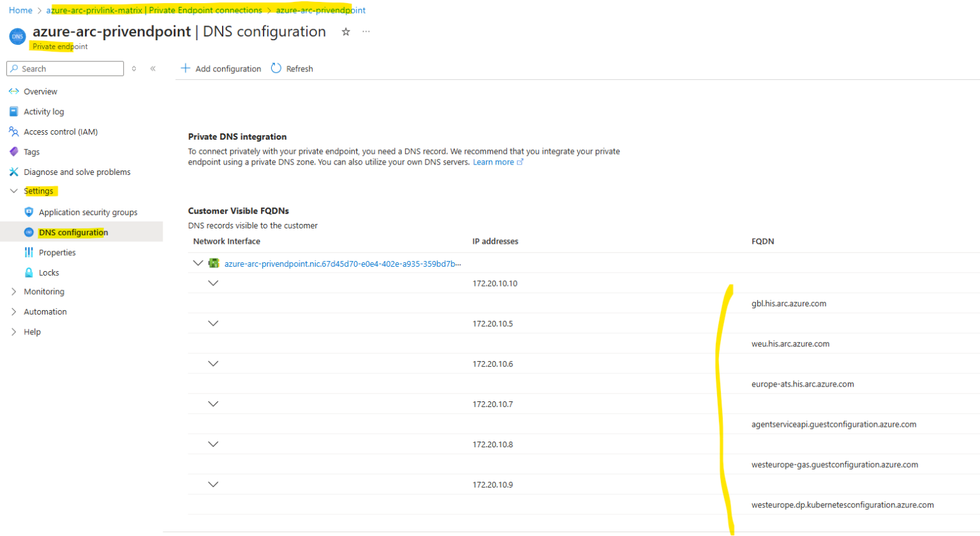Open the DNS configuration page
This screenshot has height=536, width=980.
click(x=72, y=232)
